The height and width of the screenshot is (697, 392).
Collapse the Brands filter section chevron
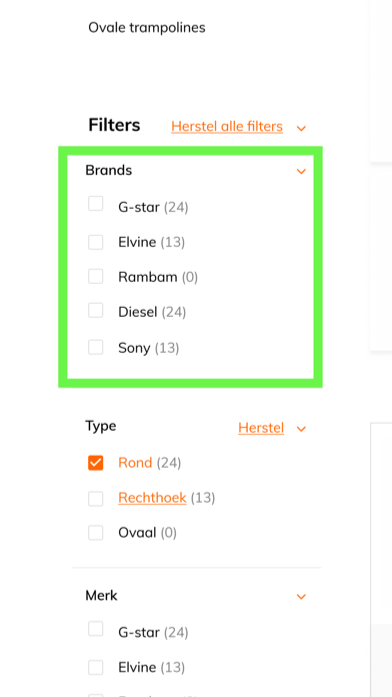301,171
